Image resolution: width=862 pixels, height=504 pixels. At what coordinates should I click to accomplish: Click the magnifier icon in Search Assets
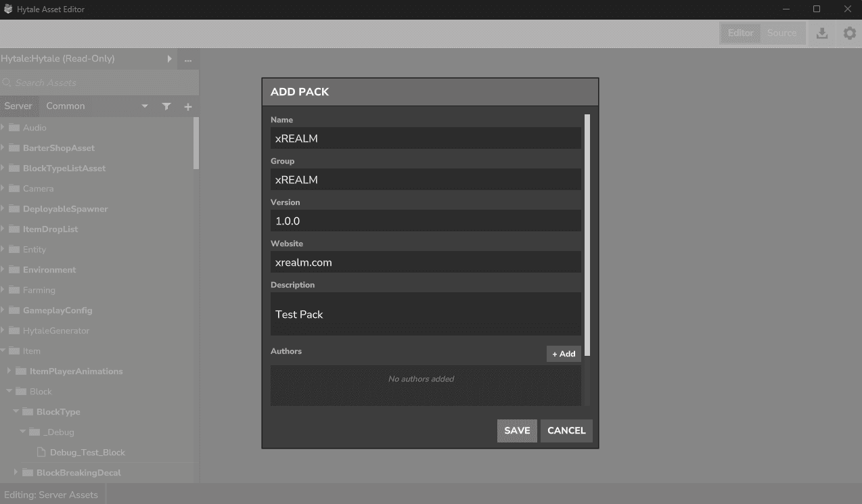7,82
